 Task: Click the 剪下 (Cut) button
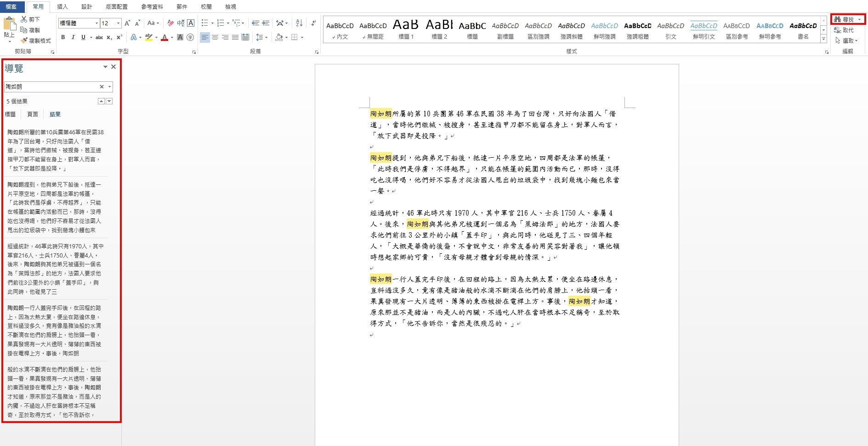tap(30, 19)
